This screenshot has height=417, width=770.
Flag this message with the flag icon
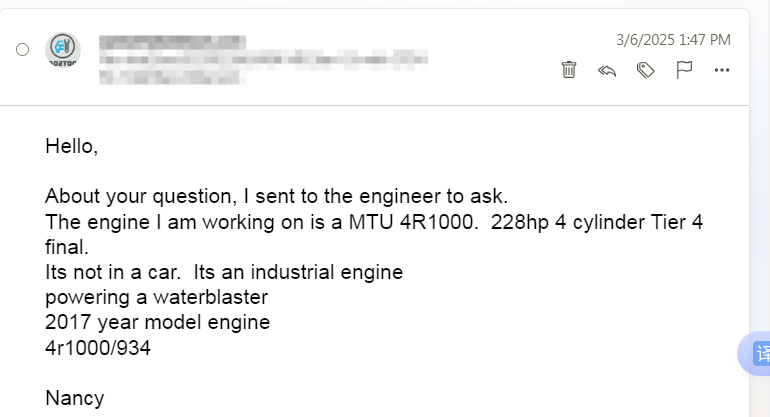tap(684, 70)
